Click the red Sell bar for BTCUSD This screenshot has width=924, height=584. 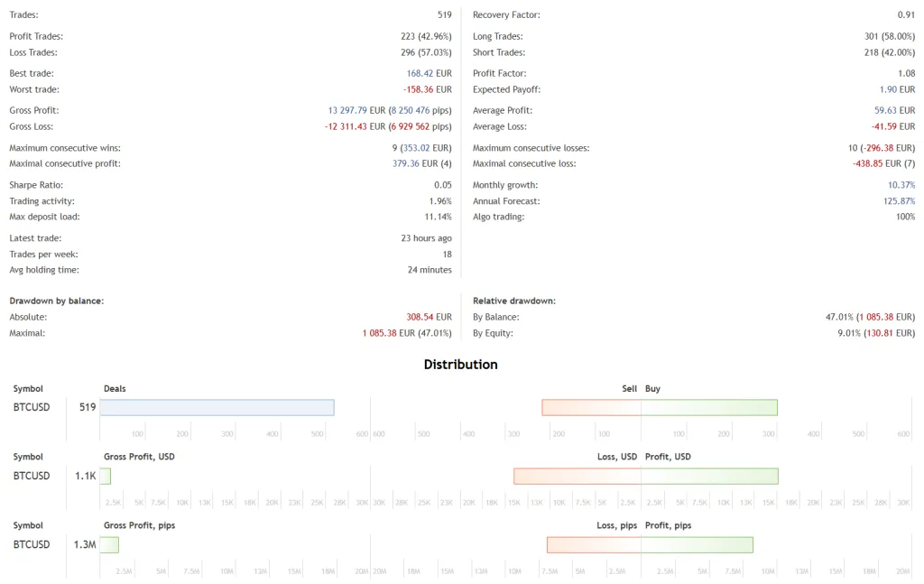(591, 407)
